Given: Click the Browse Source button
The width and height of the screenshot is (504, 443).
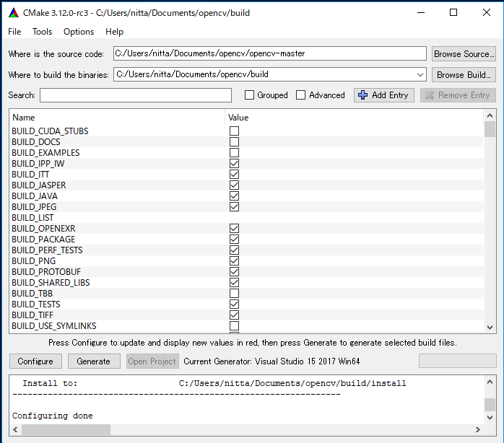Looking at the screenshot, I should (x=464, y=54).
